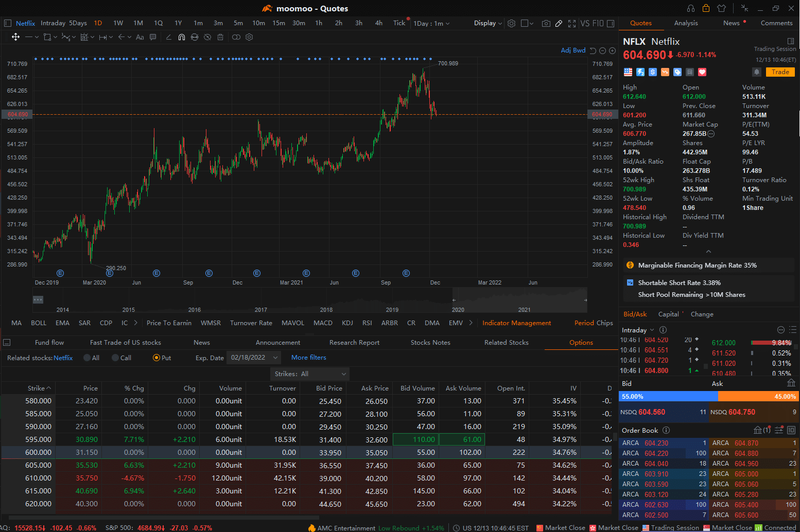Take a chart screenshot with camera icon
The height and width of the screenshot is (532, 800).
point(546,23)
